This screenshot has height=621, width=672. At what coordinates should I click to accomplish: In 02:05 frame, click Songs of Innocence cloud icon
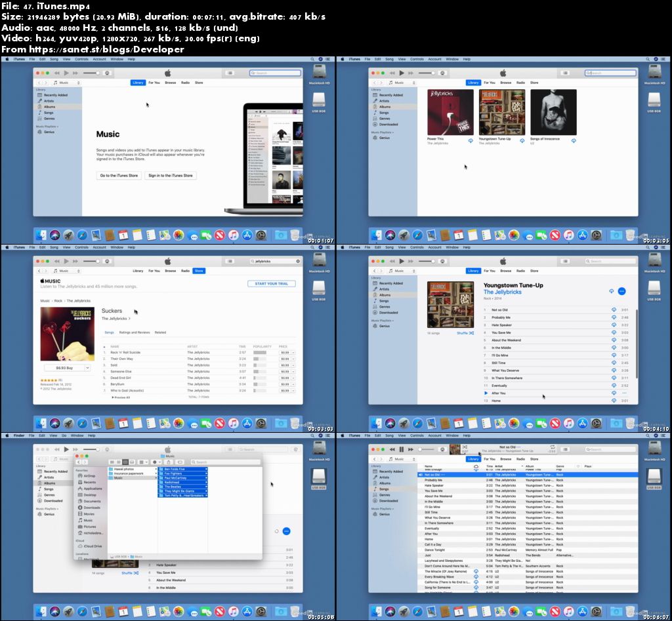(574, 140)
